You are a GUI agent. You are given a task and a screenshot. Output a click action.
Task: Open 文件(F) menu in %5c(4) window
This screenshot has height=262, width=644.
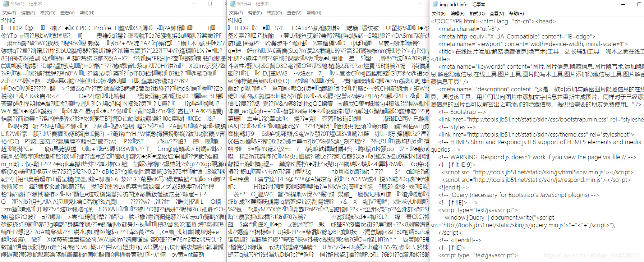click(x=236, y=13)
